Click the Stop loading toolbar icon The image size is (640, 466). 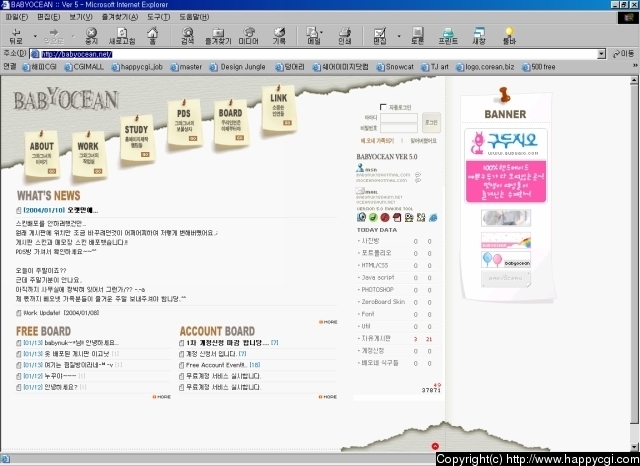pos(91,36)
